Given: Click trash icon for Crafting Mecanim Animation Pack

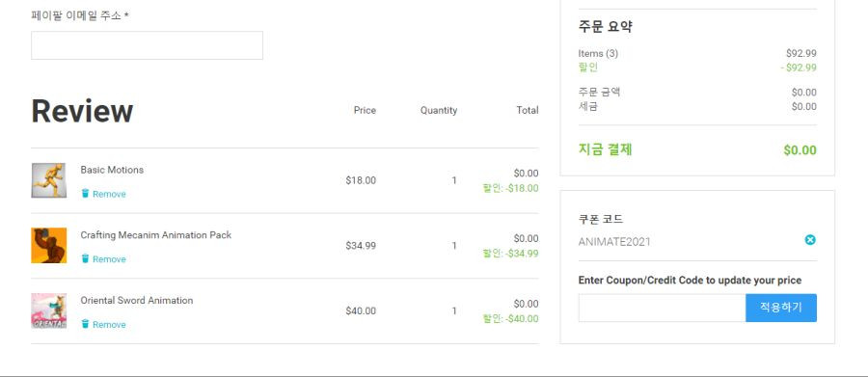Looking at the screenshot, I should tap(85, 258).
